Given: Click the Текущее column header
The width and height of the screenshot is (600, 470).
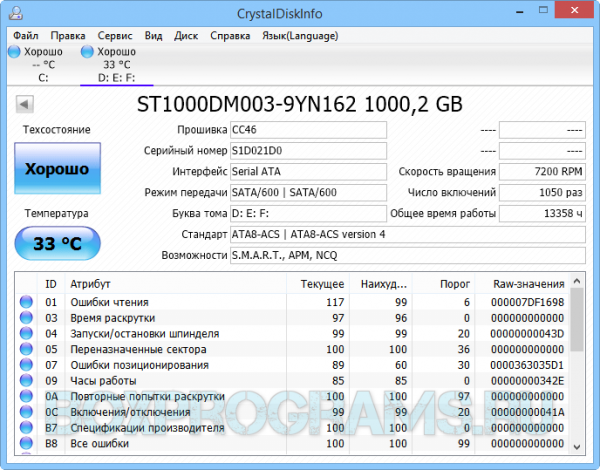Looking at the screenshot, I should point(318,284).
